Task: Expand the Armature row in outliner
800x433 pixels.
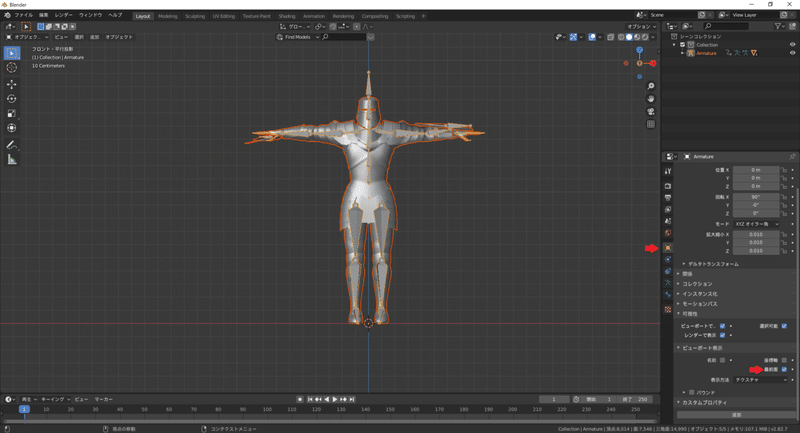Action: [683, 53]
